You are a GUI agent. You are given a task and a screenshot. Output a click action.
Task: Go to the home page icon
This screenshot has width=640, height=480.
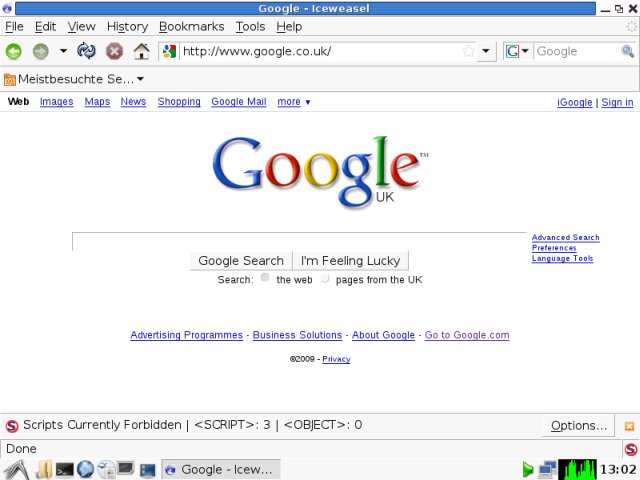coord(142,51)
